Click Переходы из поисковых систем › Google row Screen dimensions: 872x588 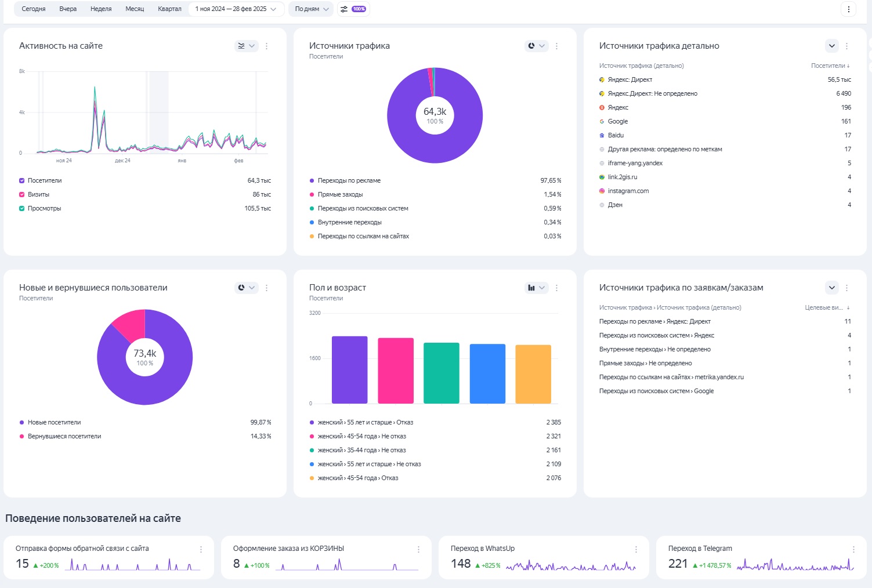(x=725, y=391)
